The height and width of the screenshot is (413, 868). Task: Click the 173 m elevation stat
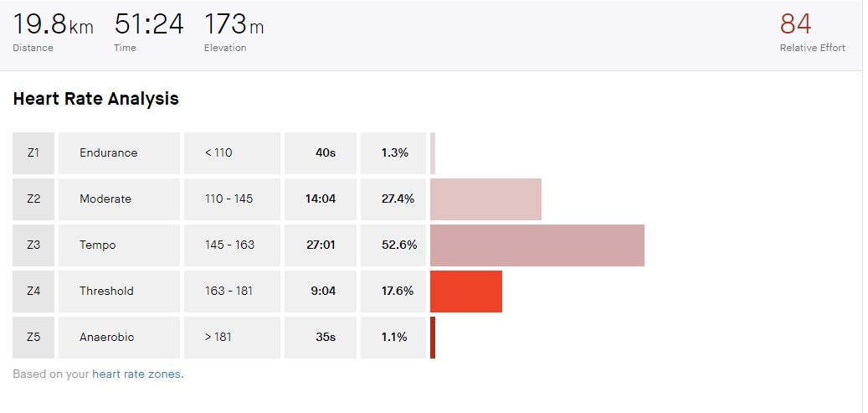coord(234,25)
